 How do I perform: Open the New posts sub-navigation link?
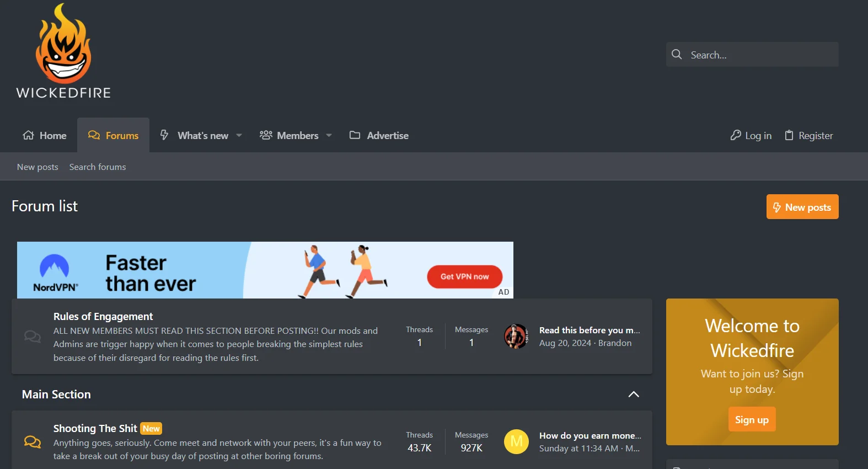point(37,167)
